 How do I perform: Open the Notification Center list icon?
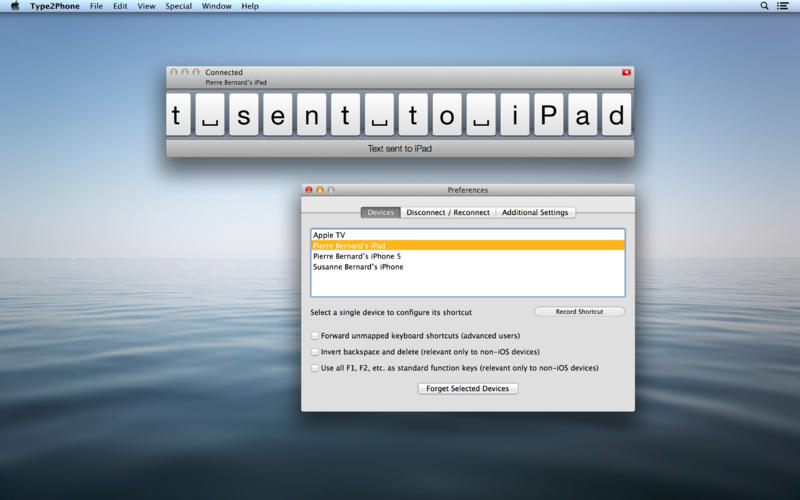(x=785, y=6)
